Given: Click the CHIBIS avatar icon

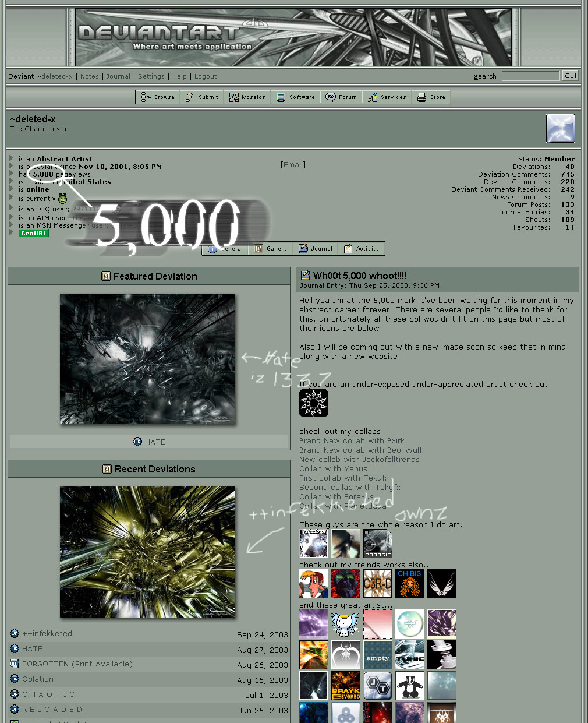Looking at the screenshot, I should click(410, 584).
